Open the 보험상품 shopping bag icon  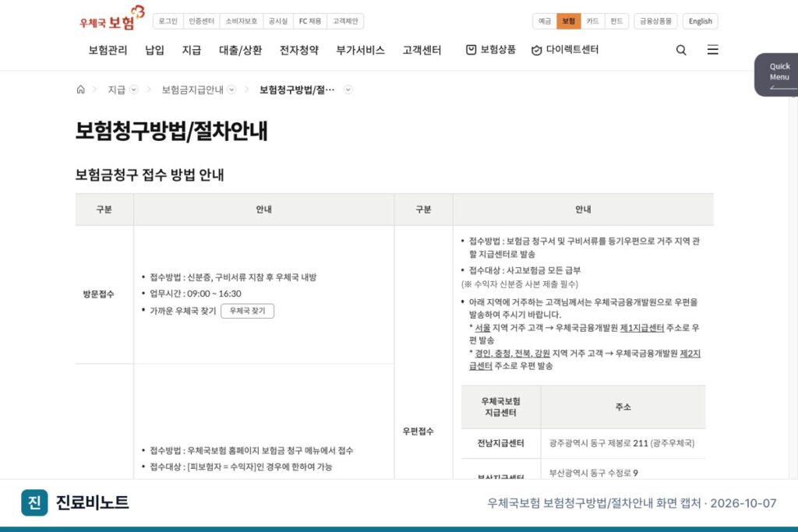(x=471, y=49)
